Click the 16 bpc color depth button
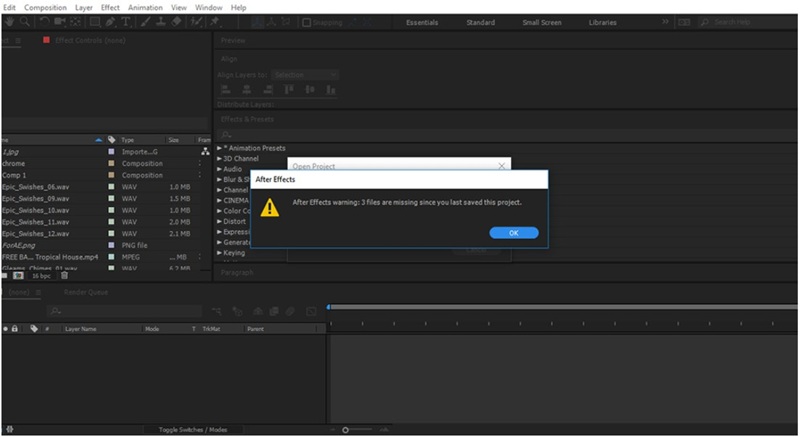This screenshot has width=800, height=437. (41, 276)
